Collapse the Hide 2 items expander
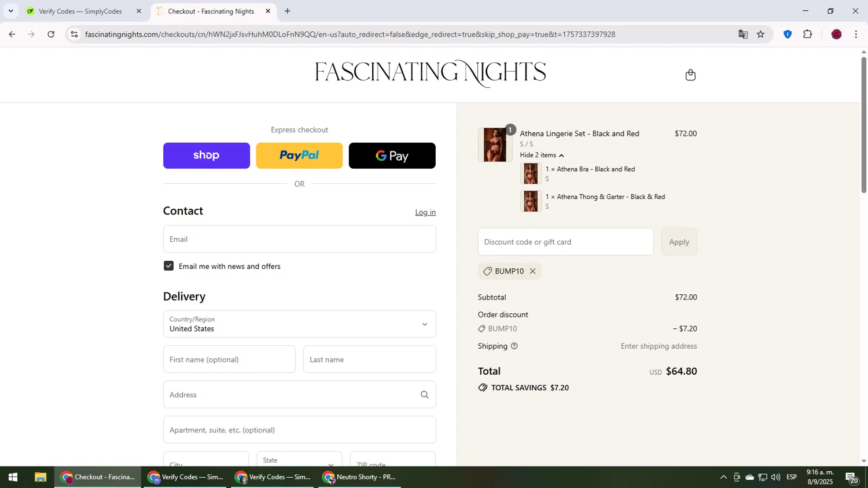This screenshot has height=488, width=868. pos(542,155)
